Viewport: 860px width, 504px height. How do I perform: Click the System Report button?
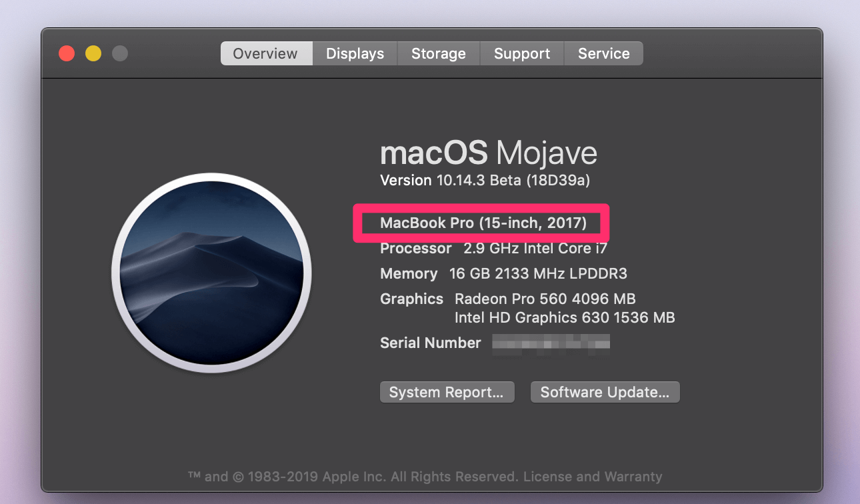pyautogui.click(x=447, y=392)
